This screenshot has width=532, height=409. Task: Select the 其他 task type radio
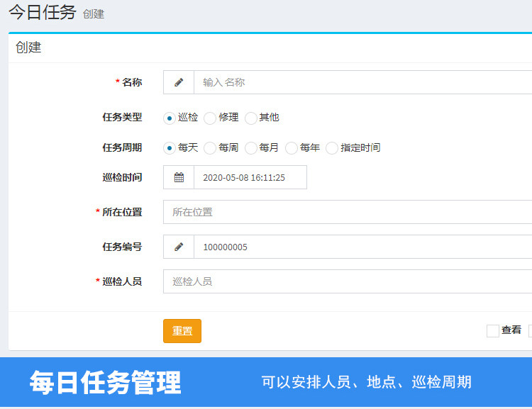click(x=250, y=118)
